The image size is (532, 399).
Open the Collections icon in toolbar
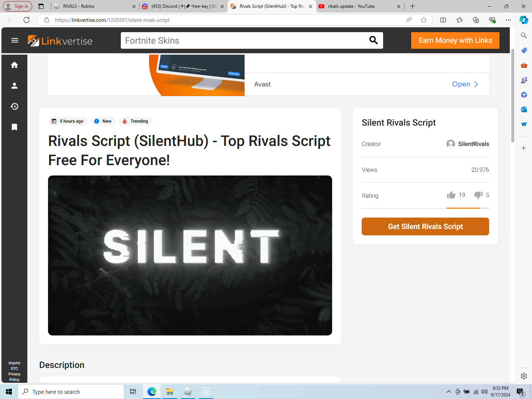point(476,20)
